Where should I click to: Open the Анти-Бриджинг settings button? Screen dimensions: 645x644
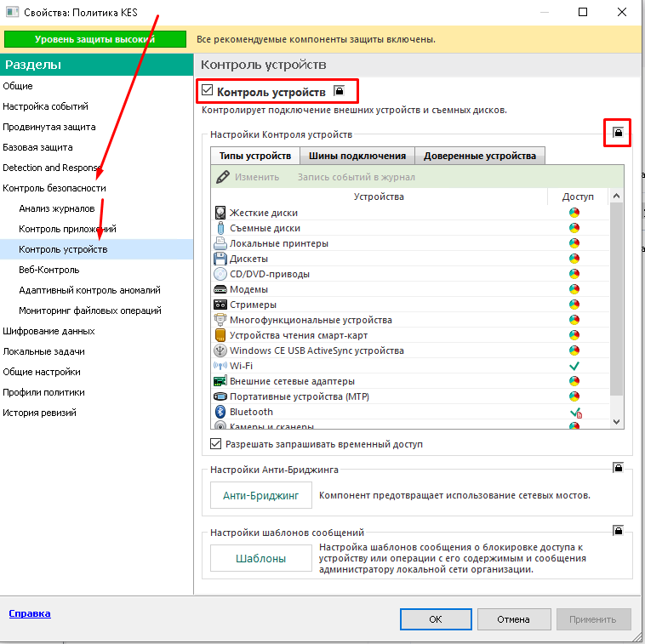coord(260,495)
